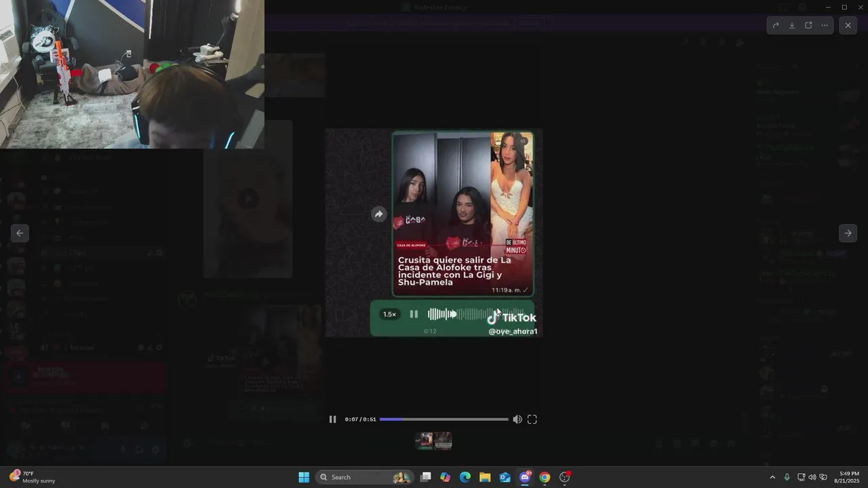Show hidden system tray icons chevron
868x488 pixels.
coord(772,477)
